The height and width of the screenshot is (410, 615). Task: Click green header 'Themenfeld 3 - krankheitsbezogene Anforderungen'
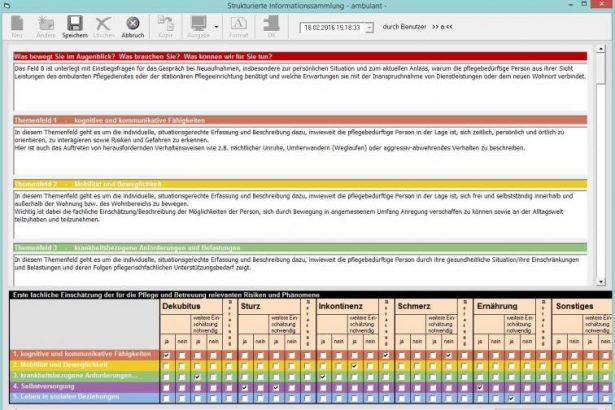click(300, 248)
